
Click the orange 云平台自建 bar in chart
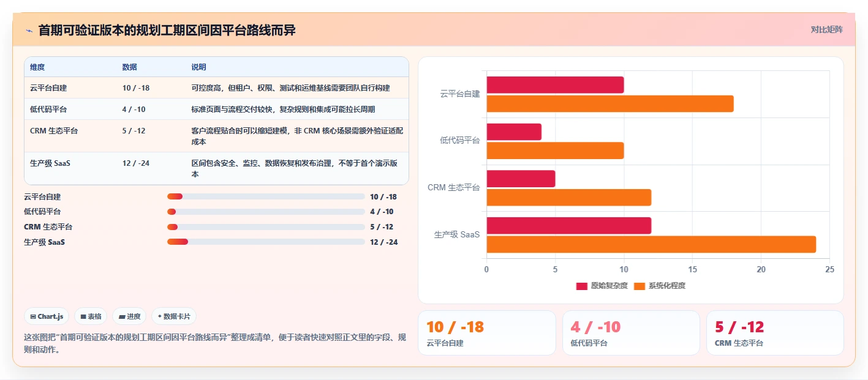coord(610,104)
